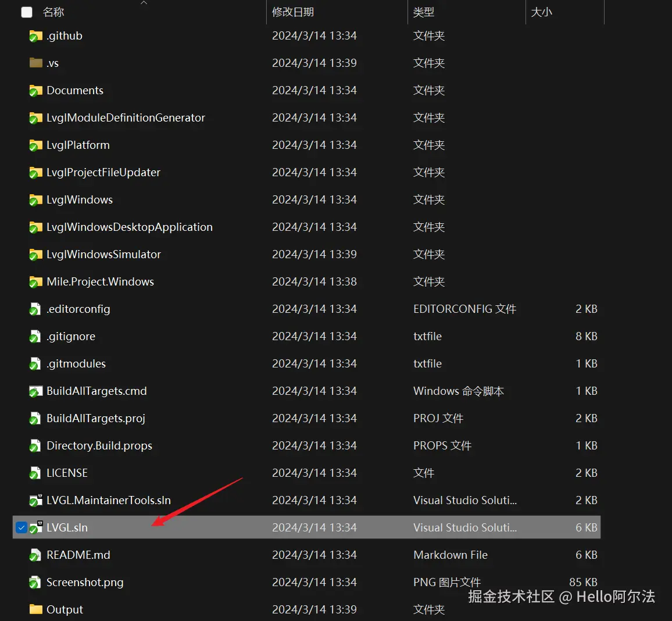Sort by the 名称 column header

53,12
